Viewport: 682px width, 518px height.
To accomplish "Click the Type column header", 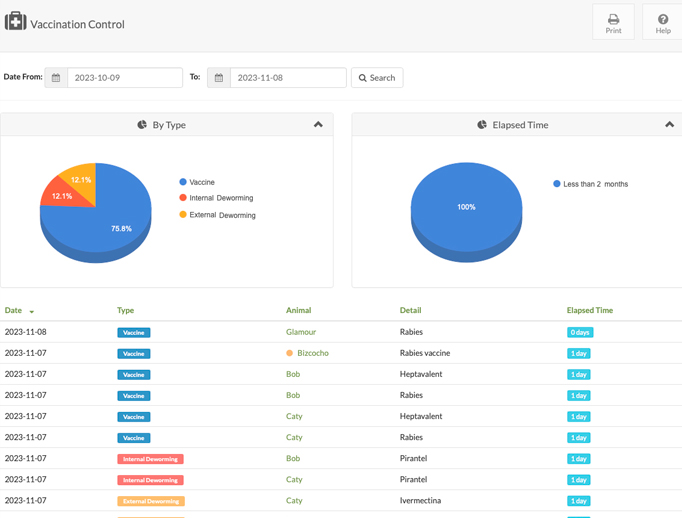I will click(125, 310).
